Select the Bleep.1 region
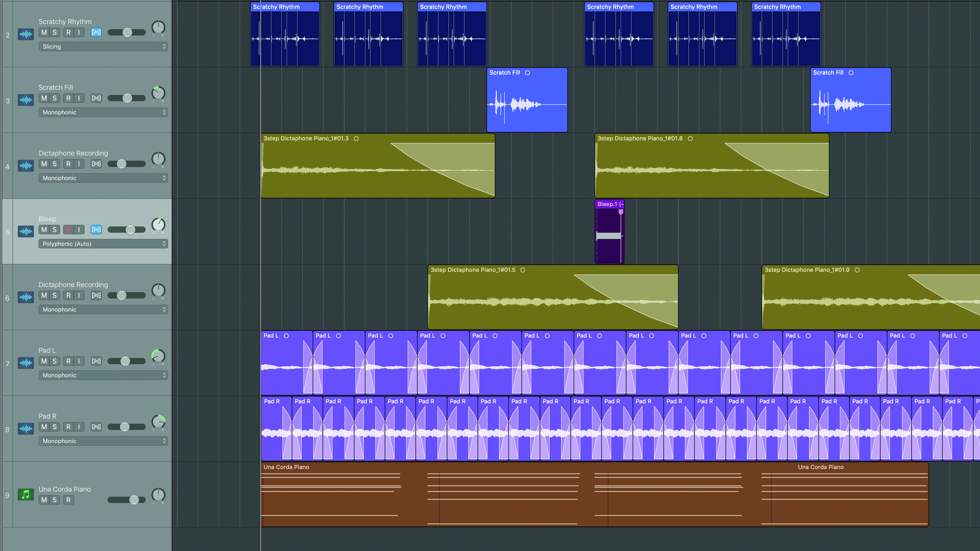The image size is (980, 551). [609, 231]
